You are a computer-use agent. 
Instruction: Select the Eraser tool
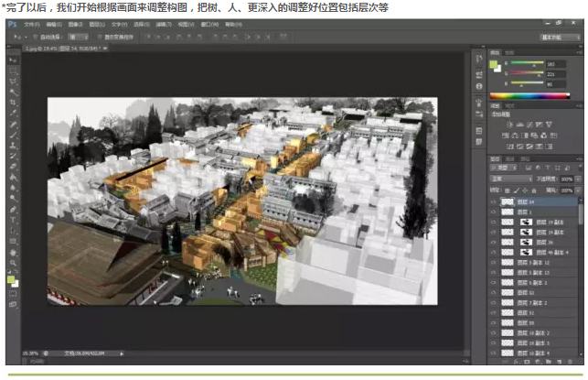(13, 166)
